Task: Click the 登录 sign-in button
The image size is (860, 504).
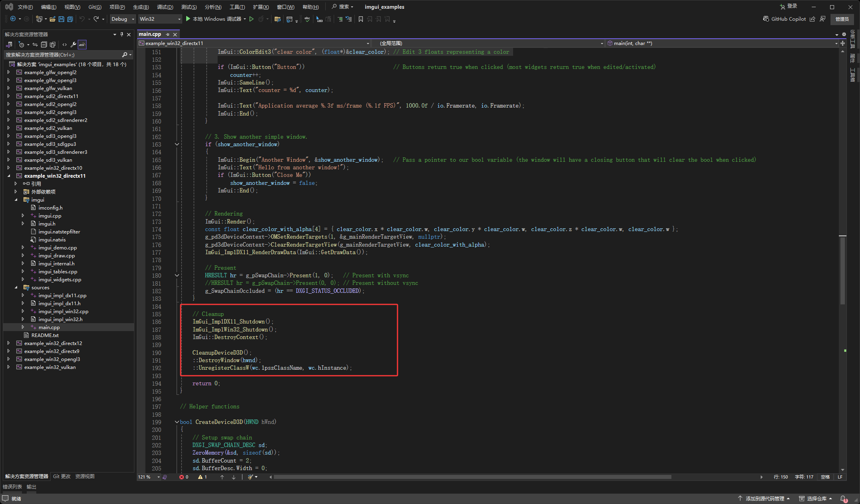Action: pos(789,6)
